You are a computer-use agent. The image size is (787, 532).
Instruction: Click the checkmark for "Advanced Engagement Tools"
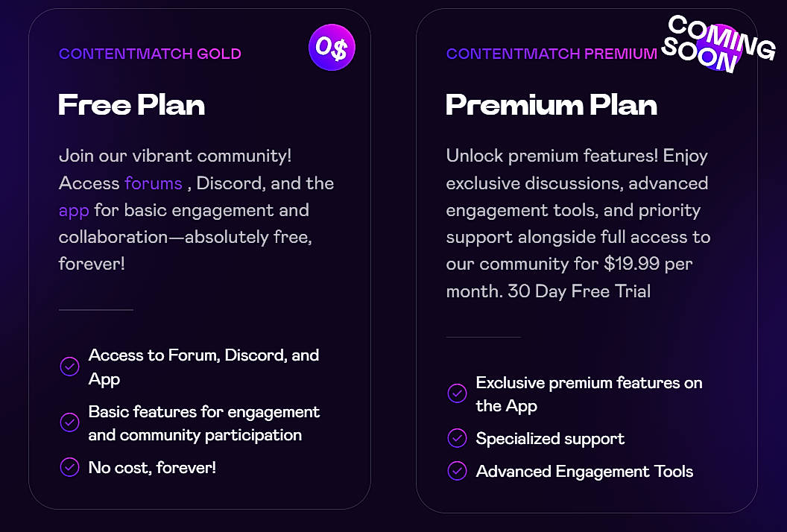457,472
